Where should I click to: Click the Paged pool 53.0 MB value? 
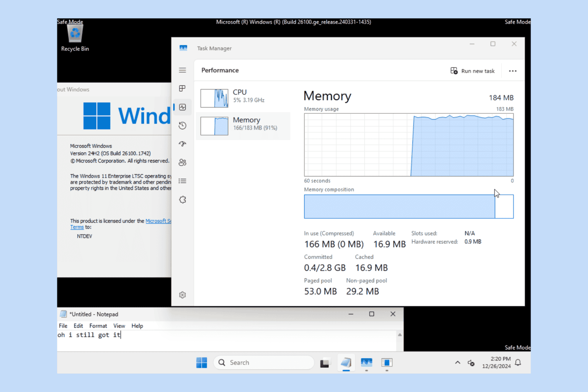click(x=320, y=291)
